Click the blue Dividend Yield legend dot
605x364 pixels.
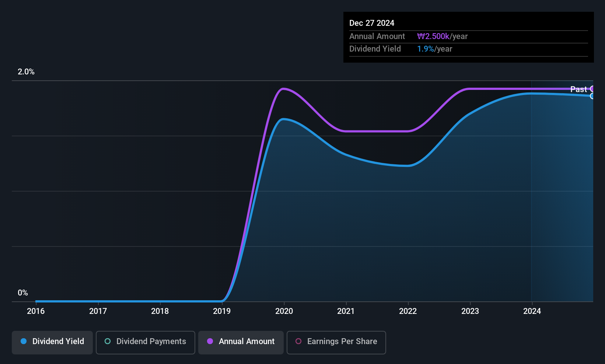24,341
